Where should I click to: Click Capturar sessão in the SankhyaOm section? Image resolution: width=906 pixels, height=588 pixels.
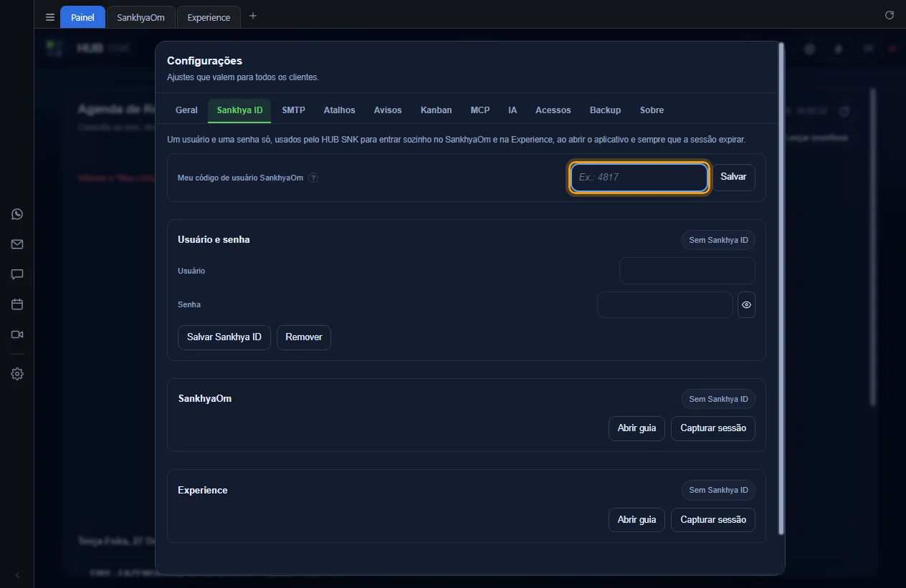[713, 428]
